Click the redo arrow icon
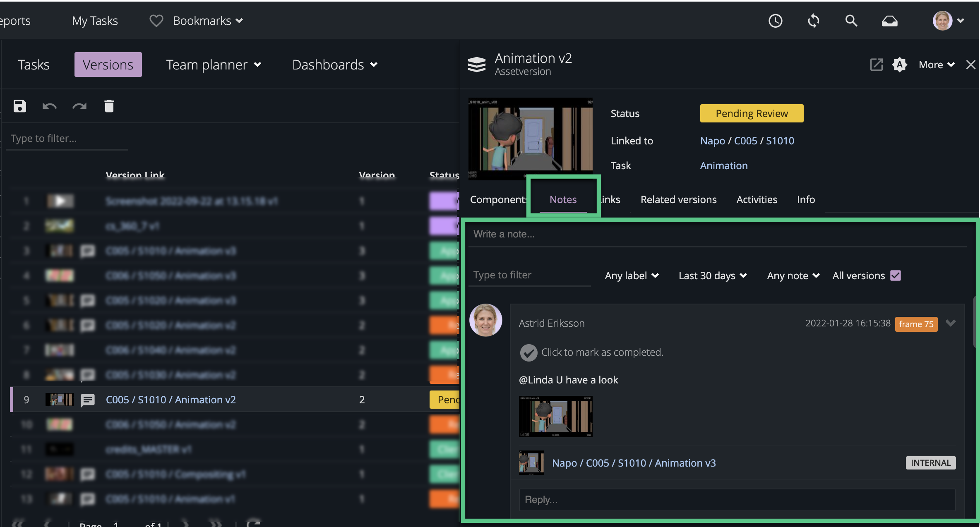Image resolution: width=980 pixels, height=527 pixels. (x=79, y=106)
